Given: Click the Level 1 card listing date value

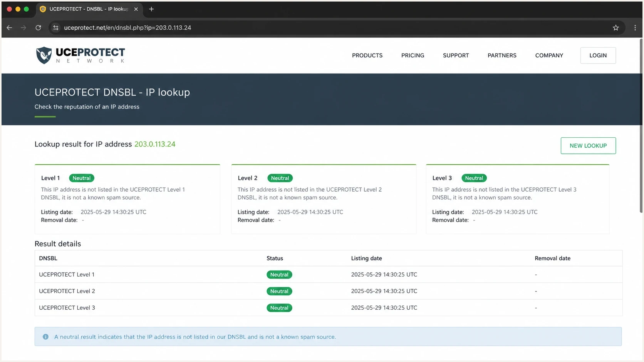Looking at the screenshot, I should (x=113, y=212).
